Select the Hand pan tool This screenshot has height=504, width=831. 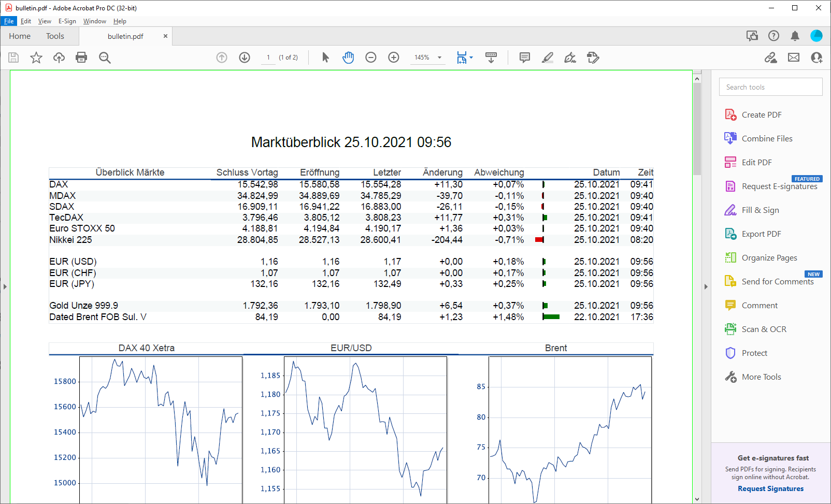[x=348, y=57]
